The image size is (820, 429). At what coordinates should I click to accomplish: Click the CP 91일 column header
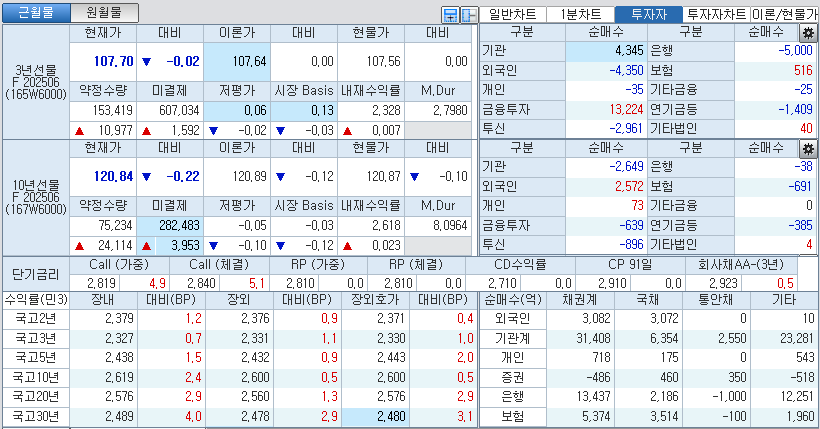pos(630,265)
